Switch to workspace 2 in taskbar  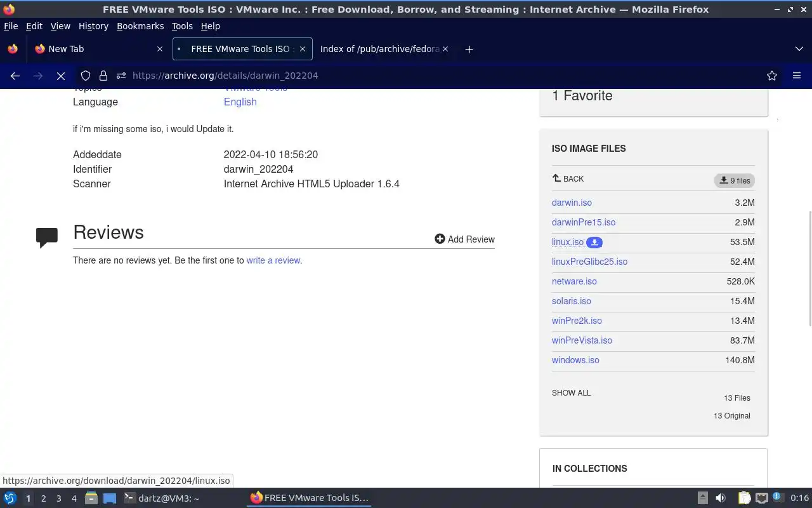pos(44,498)
